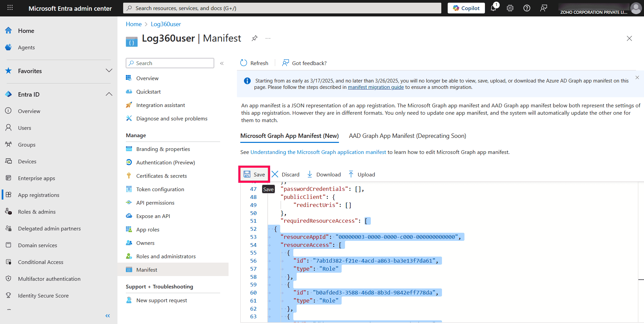Refresh the manifest page
644x324 pixels.
254,63
